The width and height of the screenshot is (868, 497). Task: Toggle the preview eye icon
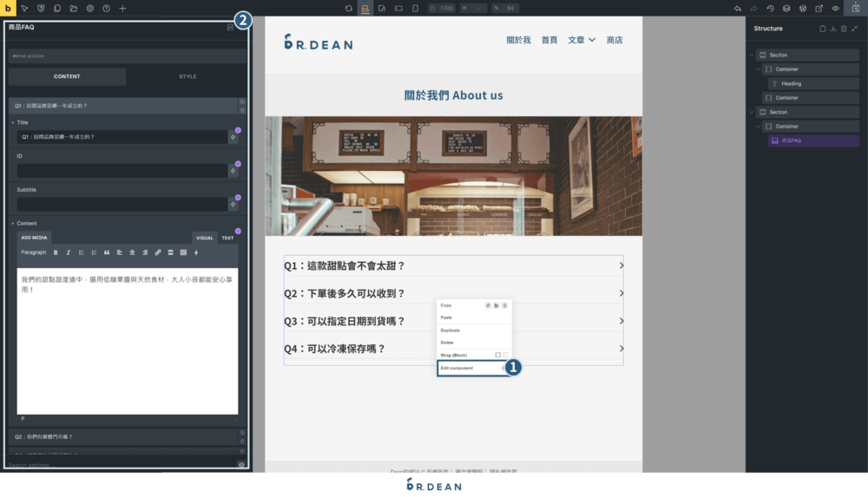tap(836, 8)
